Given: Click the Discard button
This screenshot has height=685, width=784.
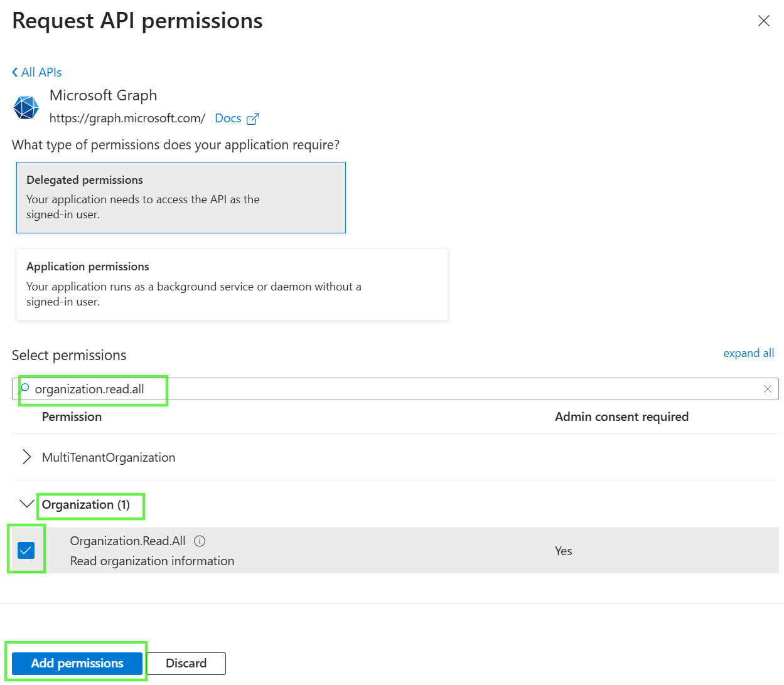Looking at the screenshot, I should [186, 663].
